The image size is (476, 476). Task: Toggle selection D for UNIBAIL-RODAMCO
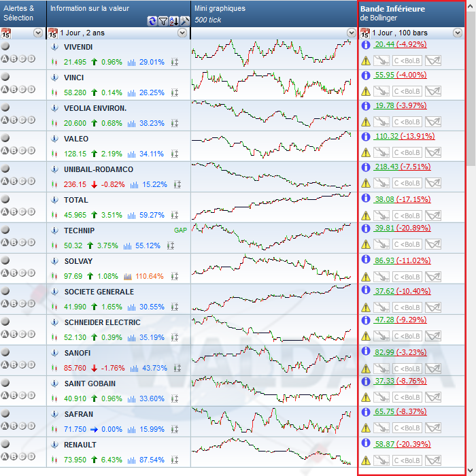(x=31, y=182)
